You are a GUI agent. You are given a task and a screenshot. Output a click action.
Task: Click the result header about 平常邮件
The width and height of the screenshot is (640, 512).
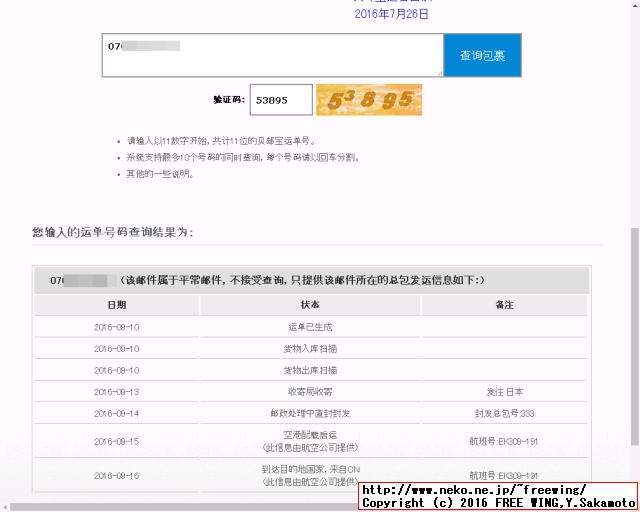click(x=311, y=280)
